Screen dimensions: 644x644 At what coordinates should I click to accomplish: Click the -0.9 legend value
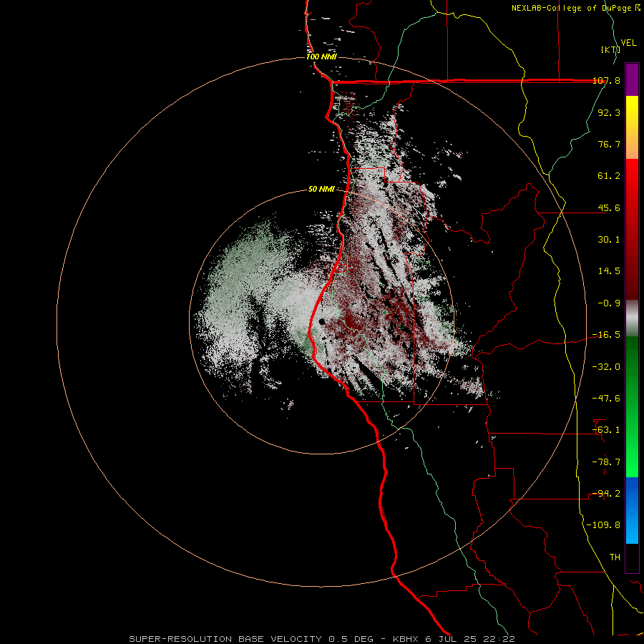(x=609, y=303)
